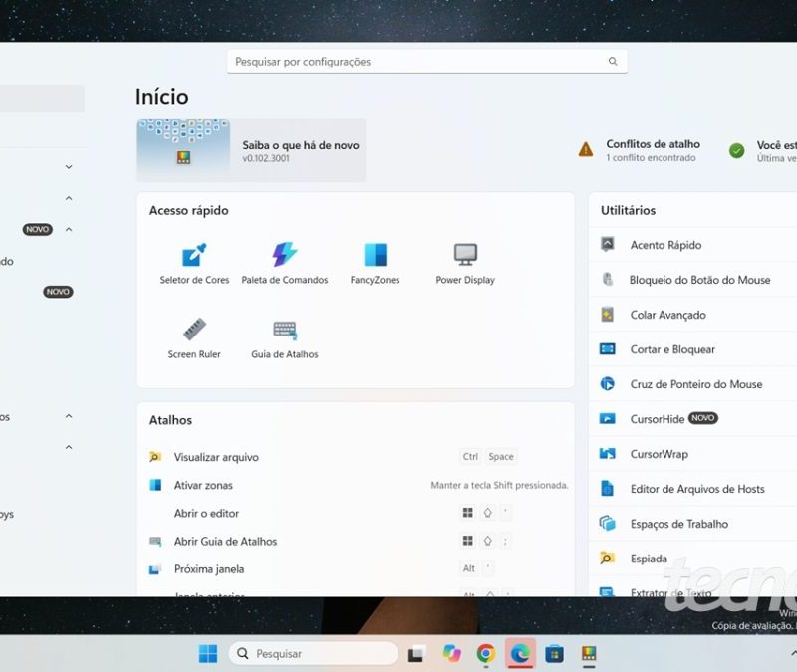Click the Abrir Guia de Atalhos shortcut icon
The image size is (797, 672).
(x=155, y=541)
